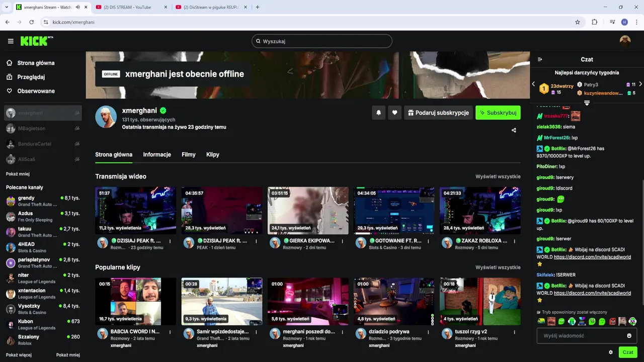This screenshot has height=362, width=644.
Task: Mute the xmerghani Stream browser tab audio
Action: [x=77, y=7]
